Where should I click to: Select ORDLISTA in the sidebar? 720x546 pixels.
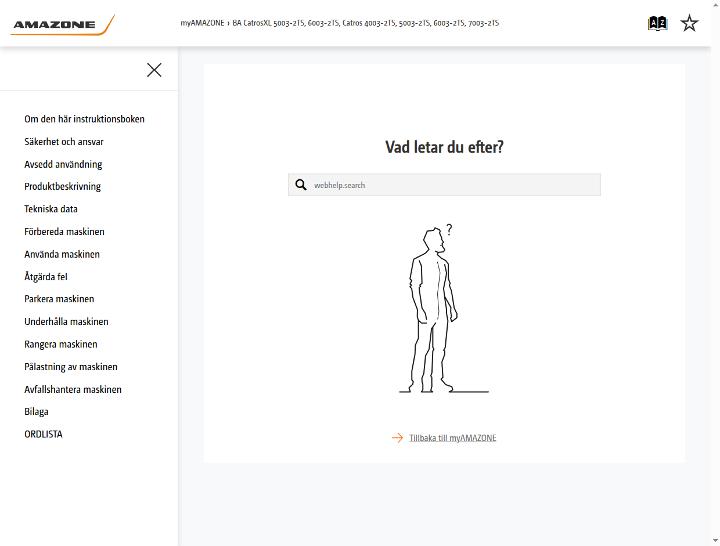point(43,434)
